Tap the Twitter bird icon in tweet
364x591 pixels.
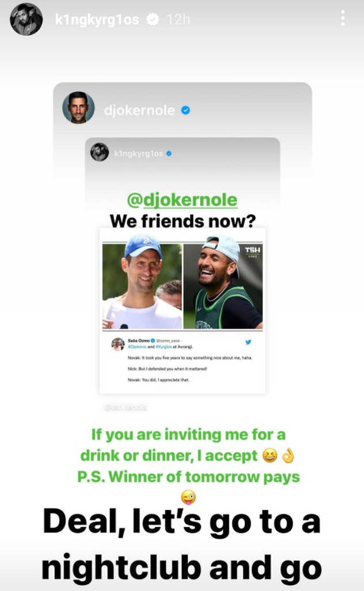(x=248, y=342)
